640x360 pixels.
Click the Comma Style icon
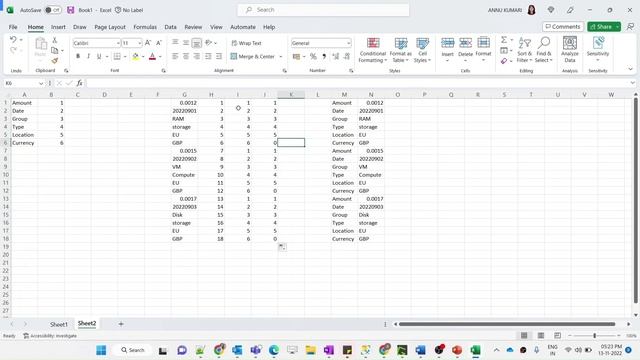[324, 56]
